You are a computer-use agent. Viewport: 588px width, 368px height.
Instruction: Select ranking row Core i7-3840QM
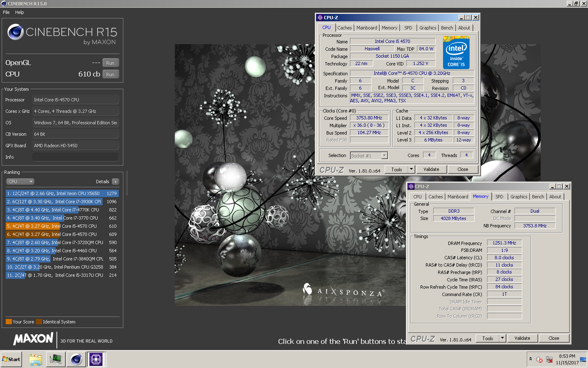click(62, 259)
